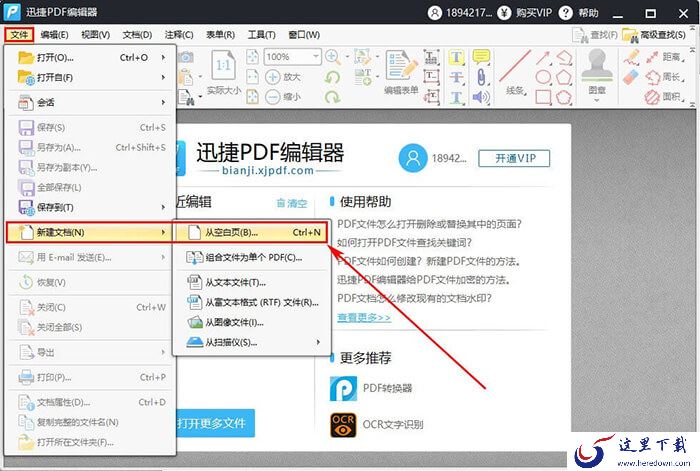Select 从文本文件(T)... option

coord(252,283)
